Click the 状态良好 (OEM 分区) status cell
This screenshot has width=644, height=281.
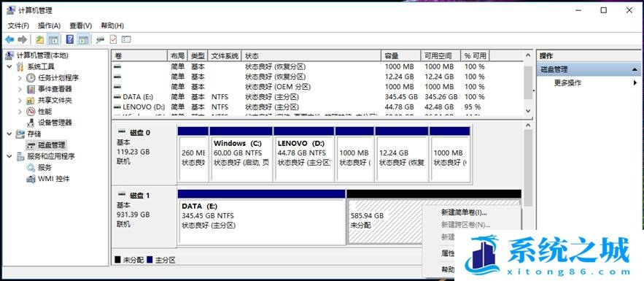pyautogui.click(x=278, y=87)
